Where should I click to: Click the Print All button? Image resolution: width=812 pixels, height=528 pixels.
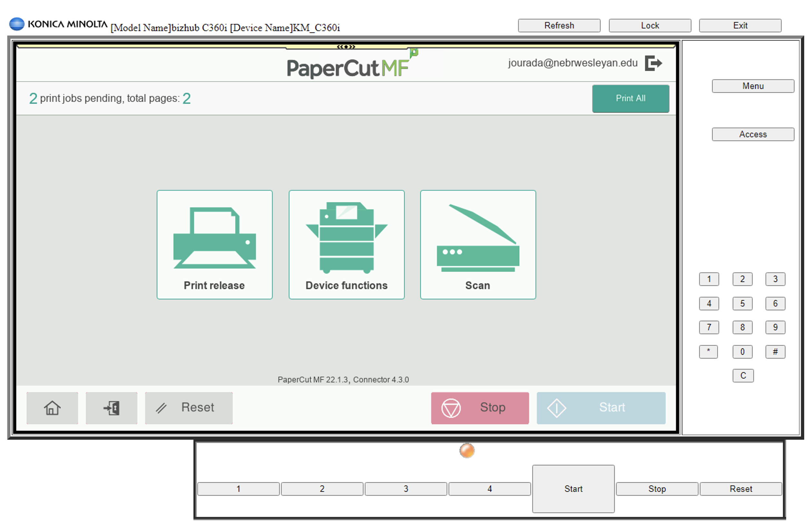631,99
